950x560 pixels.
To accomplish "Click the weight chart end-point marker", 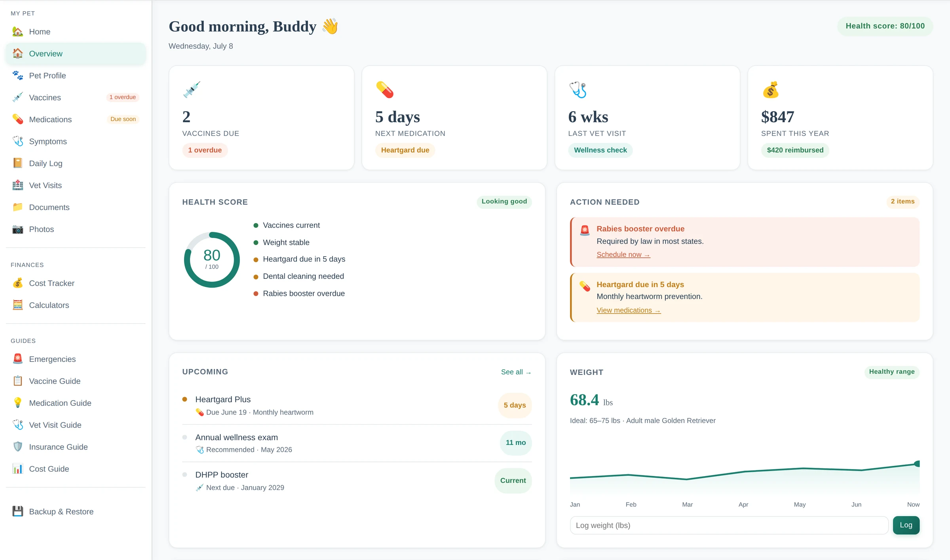I will [917, 464].
